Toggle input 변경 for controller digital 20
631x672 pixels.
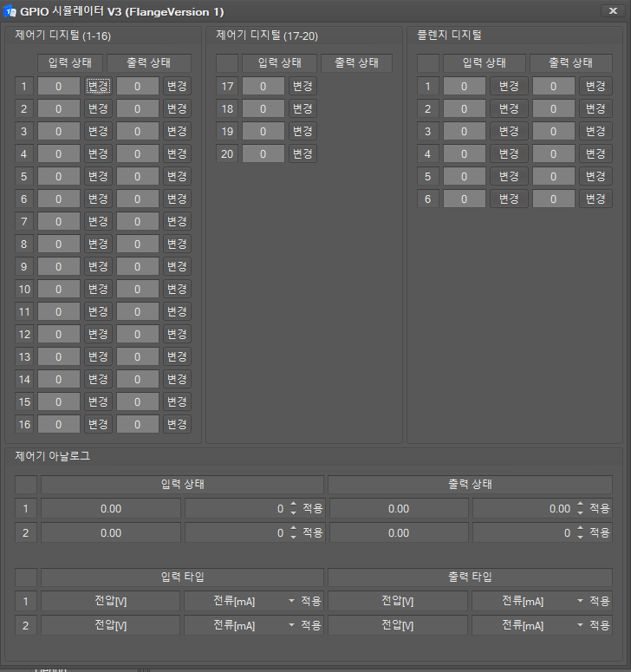coord(302,153)
